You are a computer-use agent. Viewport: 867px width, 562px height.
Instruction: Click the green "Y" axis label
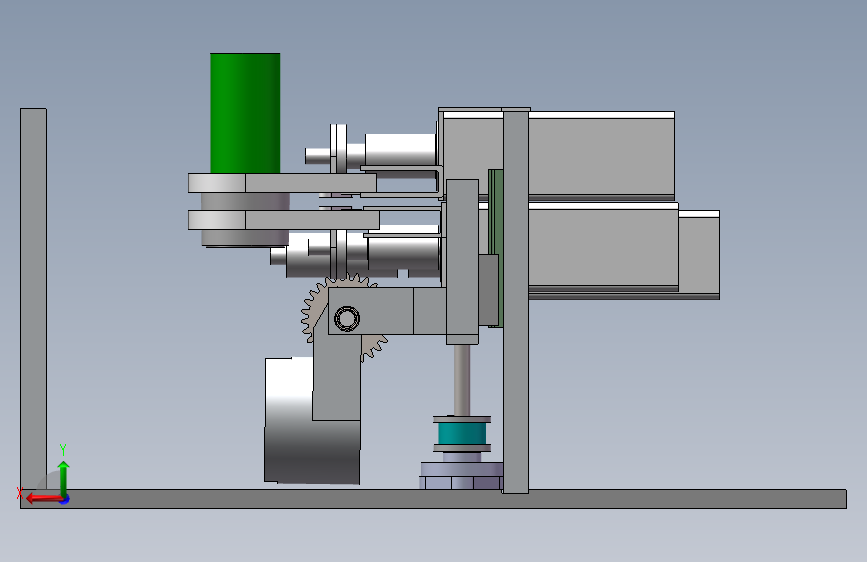pyautogui.click(x=63, y=449)
